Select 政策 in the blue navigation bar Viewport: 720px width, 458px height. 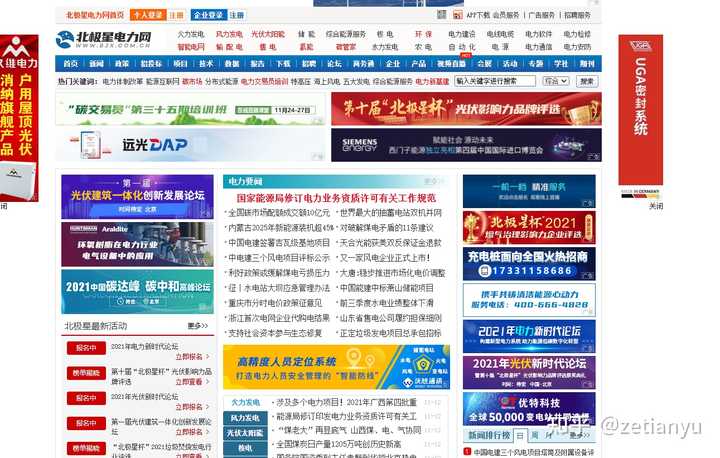click(122, 64)
